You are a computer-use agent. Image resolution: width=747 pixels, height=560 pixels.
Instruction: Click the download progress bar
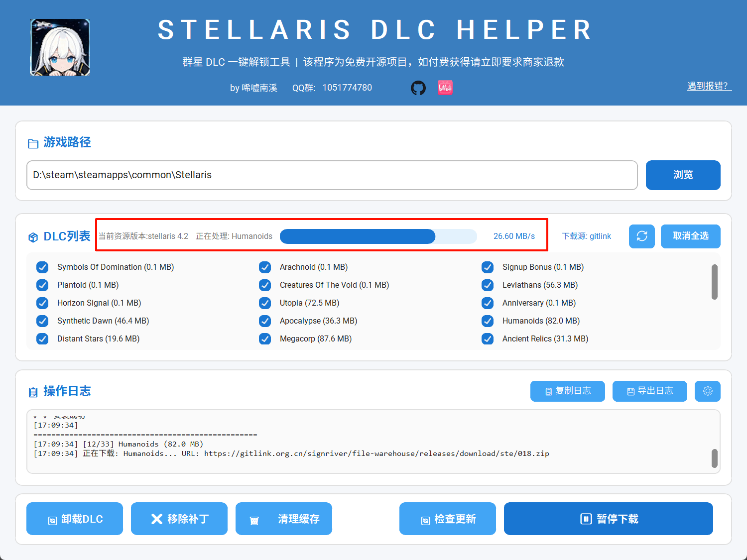[378, 236]
